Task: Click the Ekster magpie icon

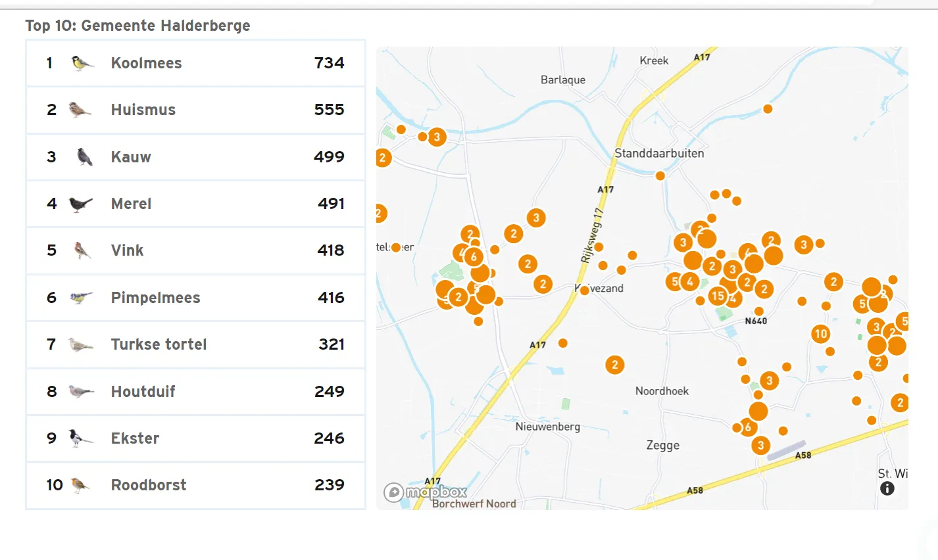Action: pos(81,438)
